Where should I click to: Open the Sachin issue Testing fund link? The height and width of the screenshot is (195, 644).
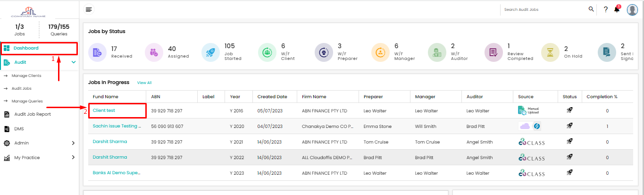coord(117,126)
